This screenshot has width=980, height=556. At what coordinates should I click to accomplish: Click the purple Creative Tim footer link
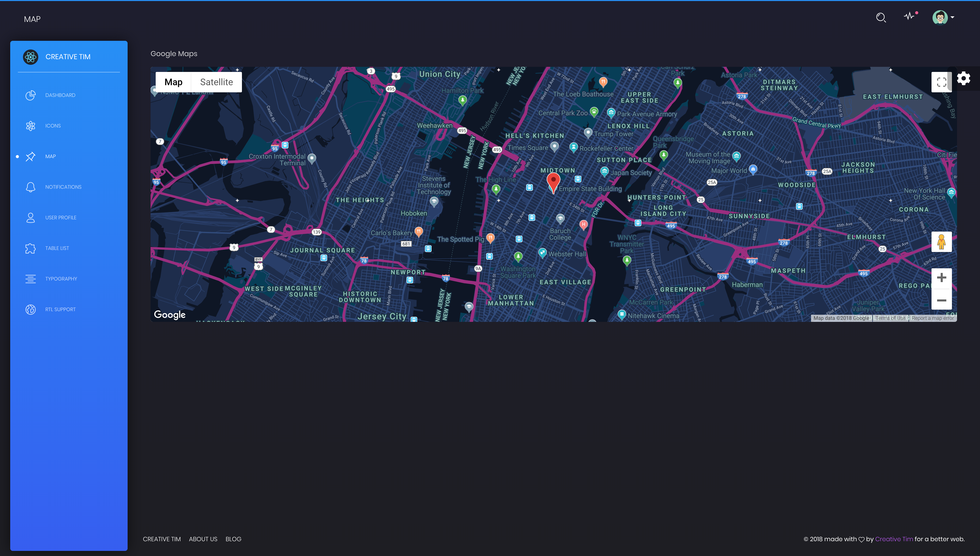coord(894,539)
